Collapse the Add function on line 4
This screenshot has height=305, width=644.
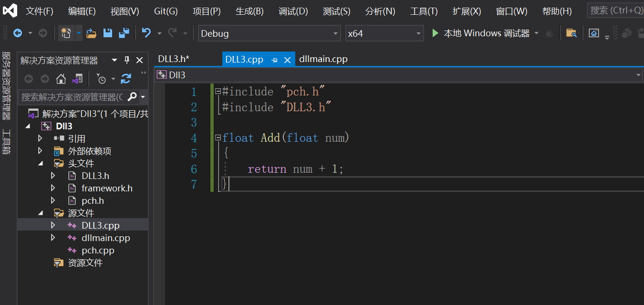point(218,138)
